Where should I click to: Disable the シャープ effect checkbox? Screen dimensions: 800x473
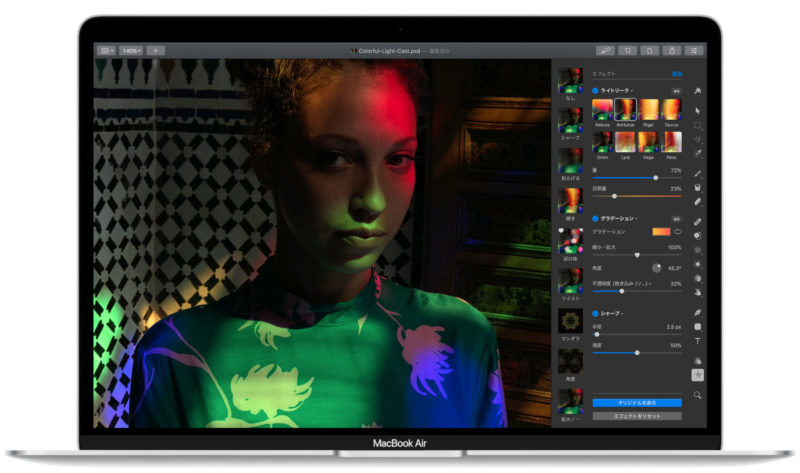[x=595, y=313]
